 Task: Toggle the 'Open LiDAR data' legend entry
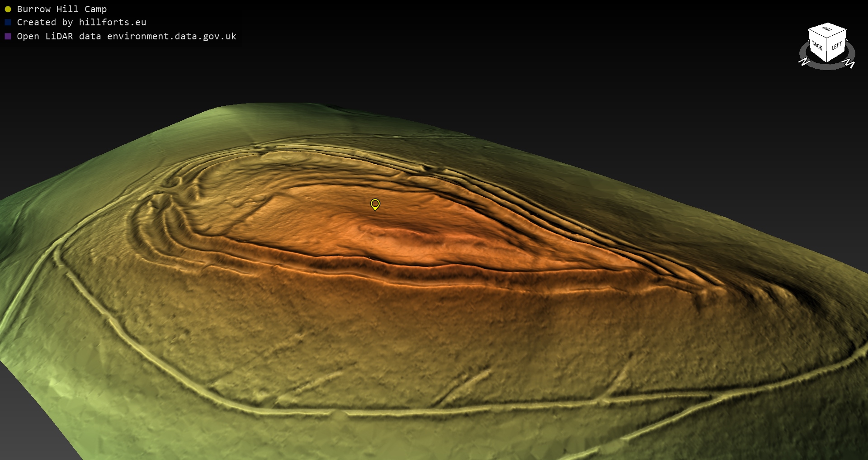(127, 36)
